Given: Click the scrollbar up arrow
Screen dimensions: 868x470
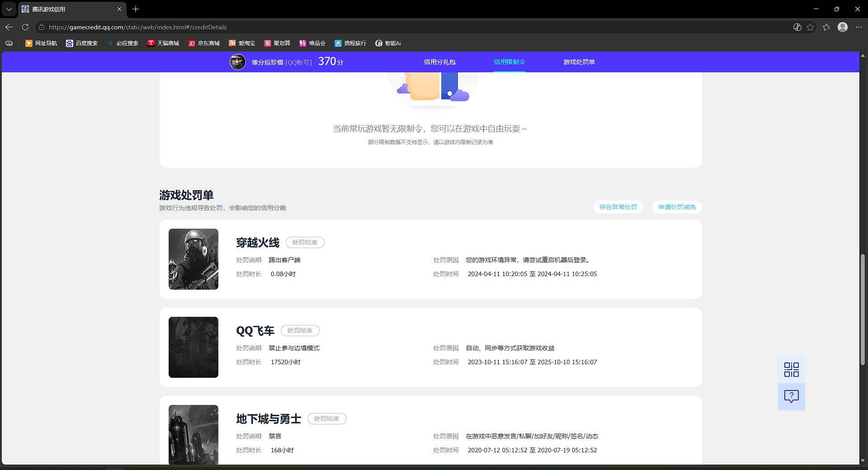Looking at the screenshot, I should tap(863, 55).
